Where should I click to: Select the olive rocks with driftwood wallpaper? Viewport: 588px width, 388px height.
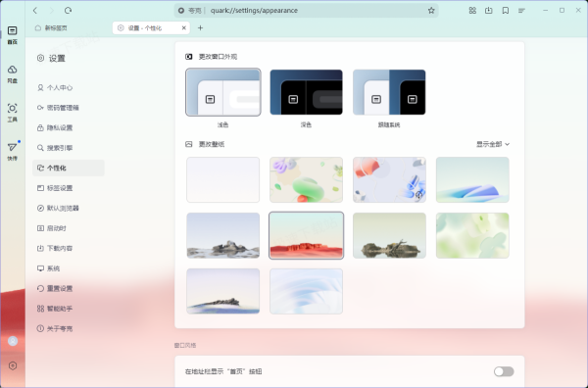[389, 235]
